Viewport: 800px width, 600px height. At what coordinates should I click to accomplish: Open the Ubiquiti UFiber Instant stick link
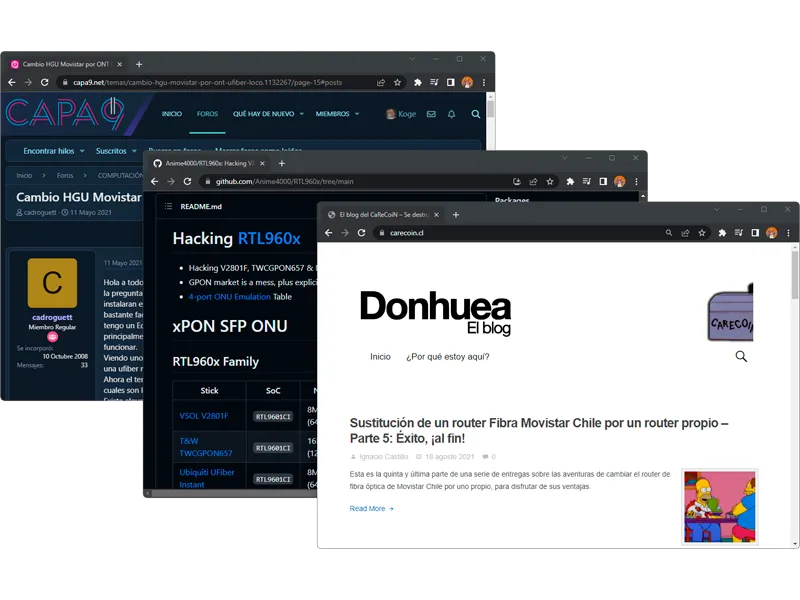[x=207, y=478]
